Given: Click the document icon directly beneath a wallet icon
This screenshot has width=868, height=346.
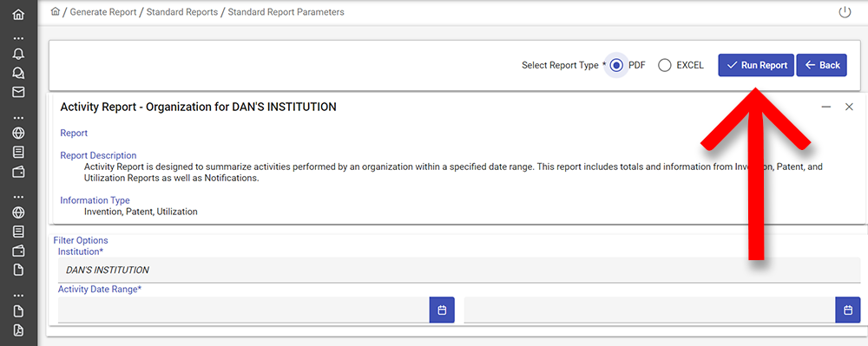Looking at the screenshot, I should (x=18, y=270).
